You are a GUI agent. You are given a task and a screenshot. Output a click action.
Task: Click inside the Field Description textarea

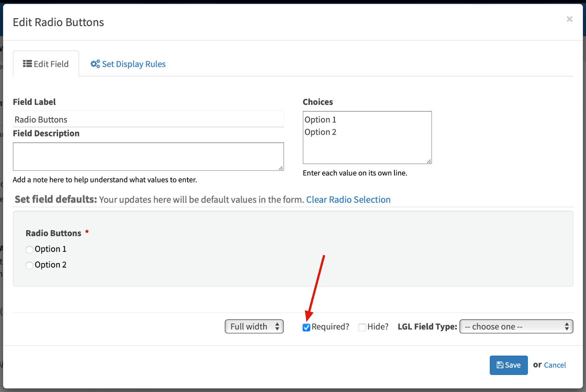[x=148, y=157]
